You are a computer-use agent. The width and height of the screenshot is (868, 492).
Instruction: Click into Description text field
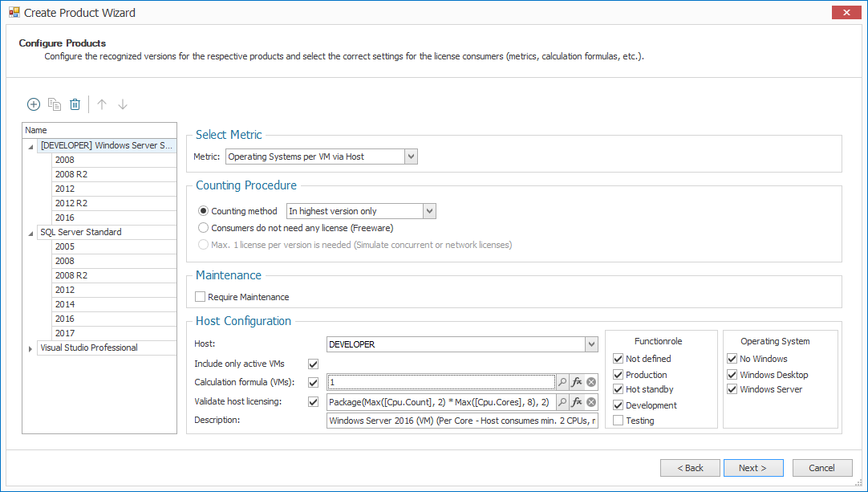pos(462,421)
